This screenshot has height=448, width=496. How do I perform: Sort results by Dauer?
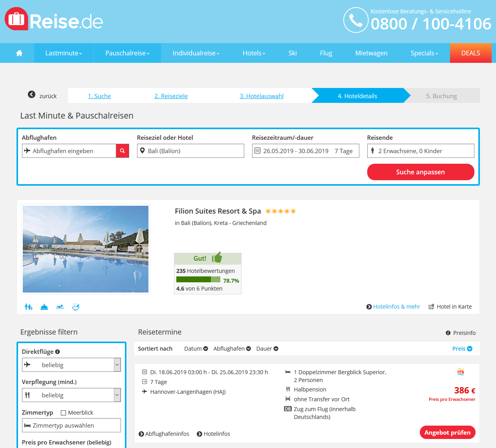pyautogui.click(x=267, y=349)
